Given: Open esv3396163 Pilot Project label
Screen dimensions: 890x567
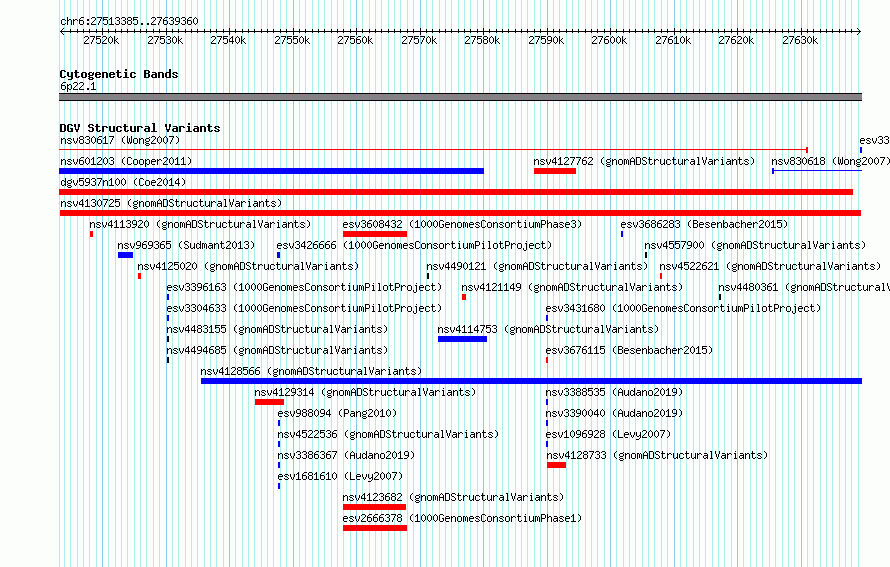Looking at the screenshot, I should (304, 287).
